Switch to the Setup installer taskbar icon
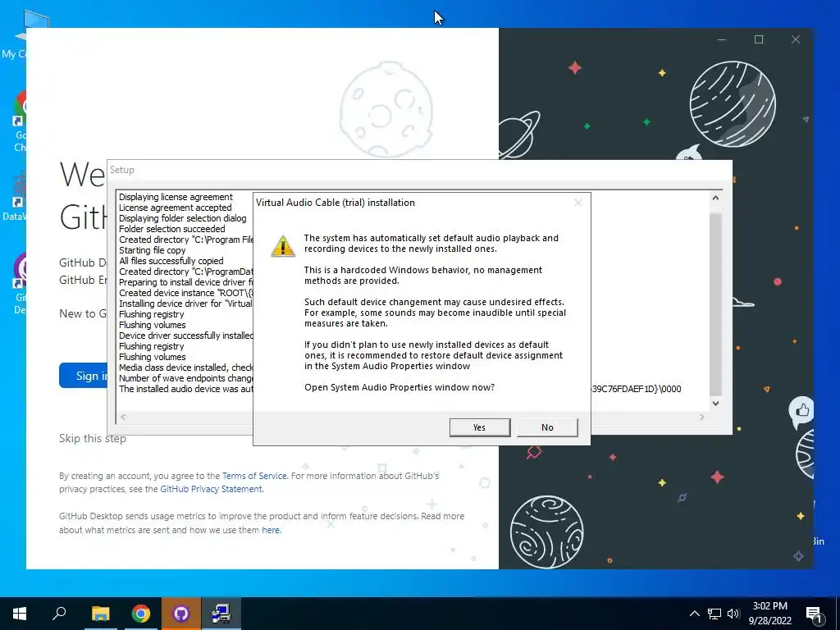Image resolution: width=840 pixels, height=630 pixels. (221, 614)
